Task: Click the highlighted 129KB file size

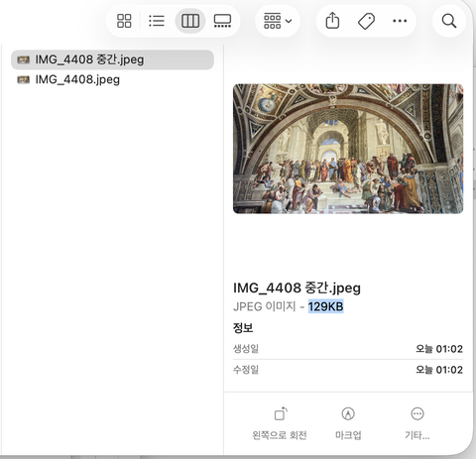Action: pos(326,306)
